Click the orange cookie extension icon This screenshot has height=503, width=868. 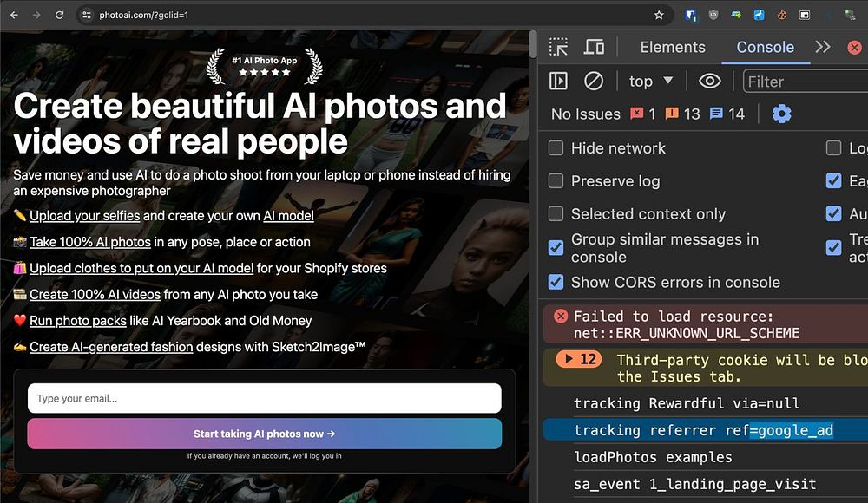(782, 15)
